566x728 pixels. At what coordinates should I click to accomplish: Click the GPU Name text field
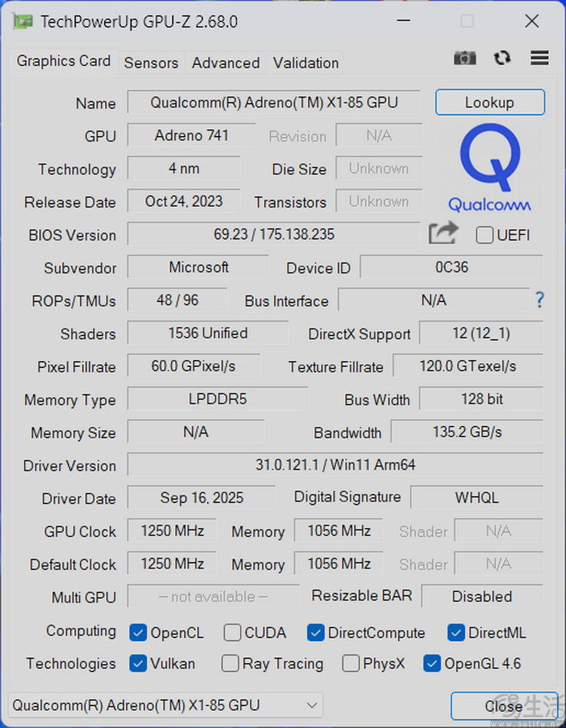(x=274, y=103)
